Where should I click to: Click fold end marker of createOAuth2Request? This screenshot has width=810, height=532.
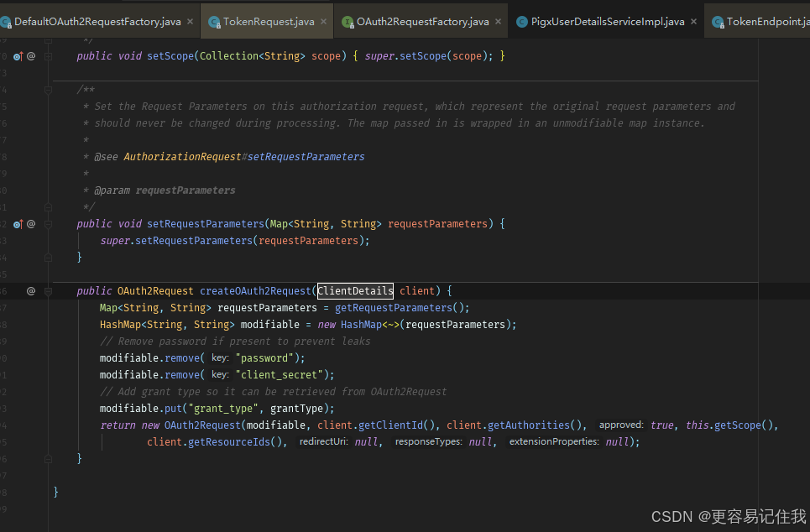48,459
